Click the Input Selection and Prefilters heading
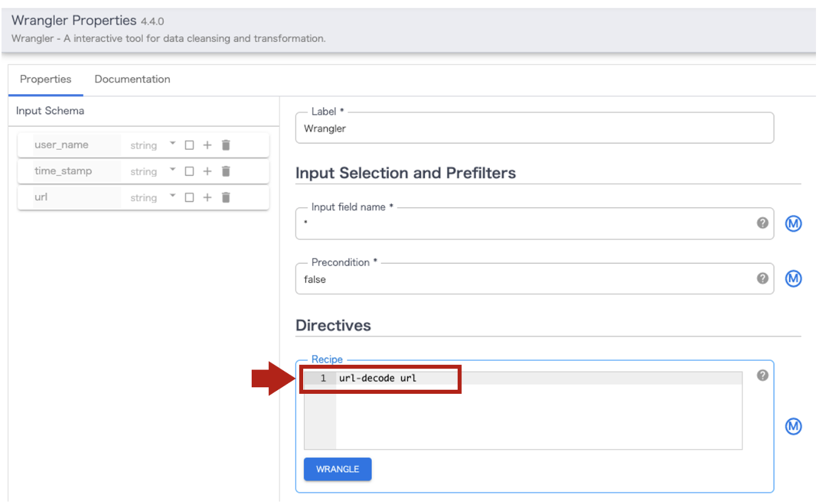Viewport: 829px width, 504px height. click(x=406, y=173)
